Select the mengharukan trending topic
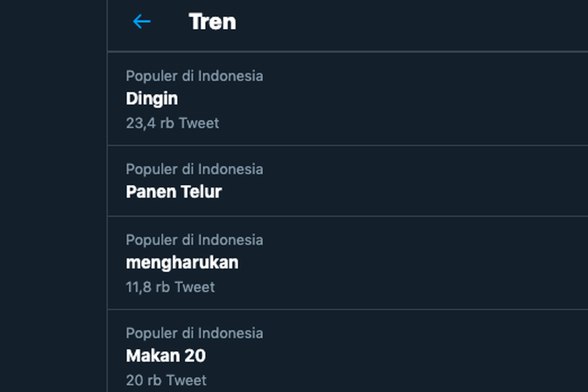This screenshot has height=392, width=588. click(182, 263)
